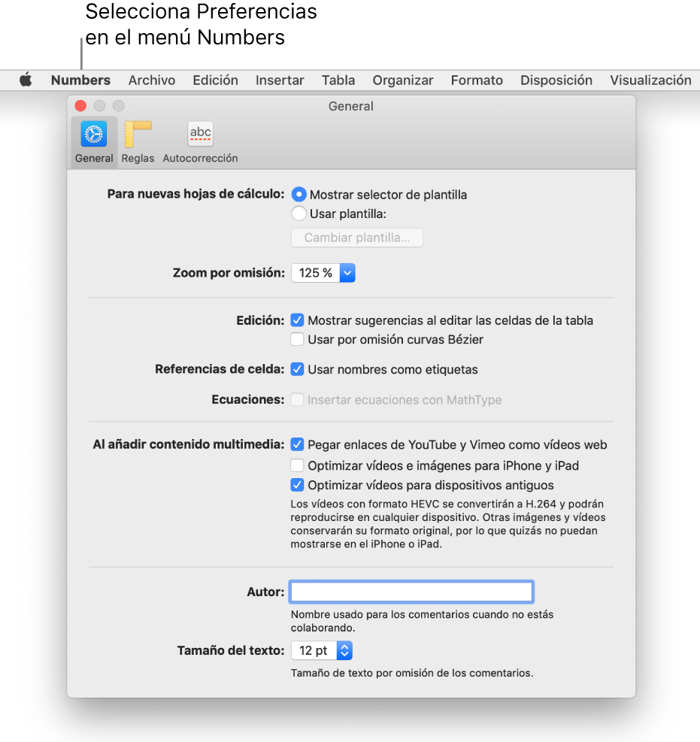Select the Usar plantilla radio button
Viewport: 700px width, 742px height.
[298, 214]
